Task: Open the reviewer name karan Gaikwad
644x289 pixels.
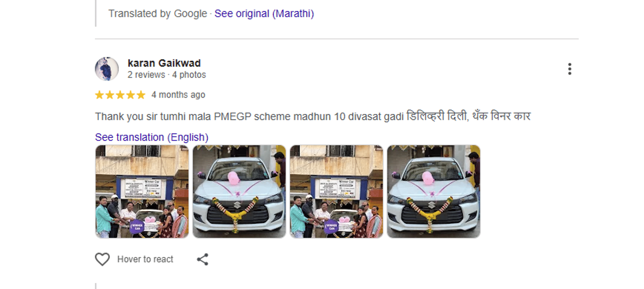Action: pos(164,63)
